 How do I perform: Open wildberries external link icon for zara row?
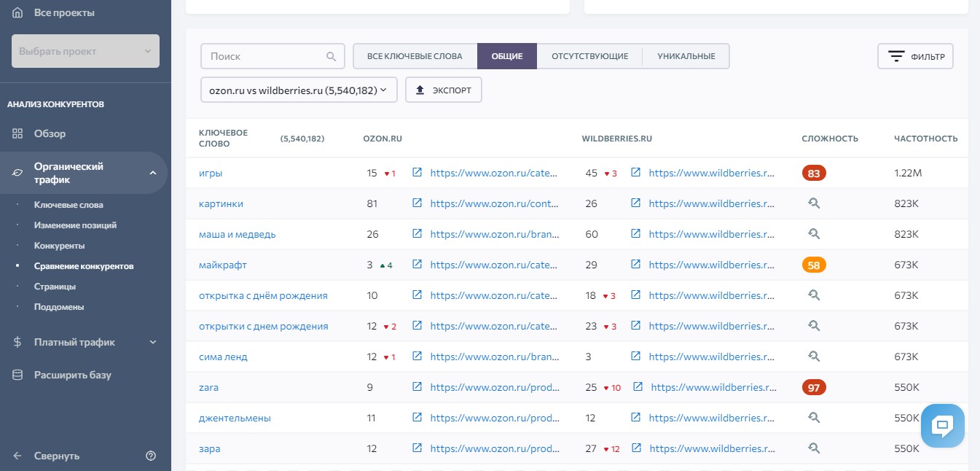[638, 387]
